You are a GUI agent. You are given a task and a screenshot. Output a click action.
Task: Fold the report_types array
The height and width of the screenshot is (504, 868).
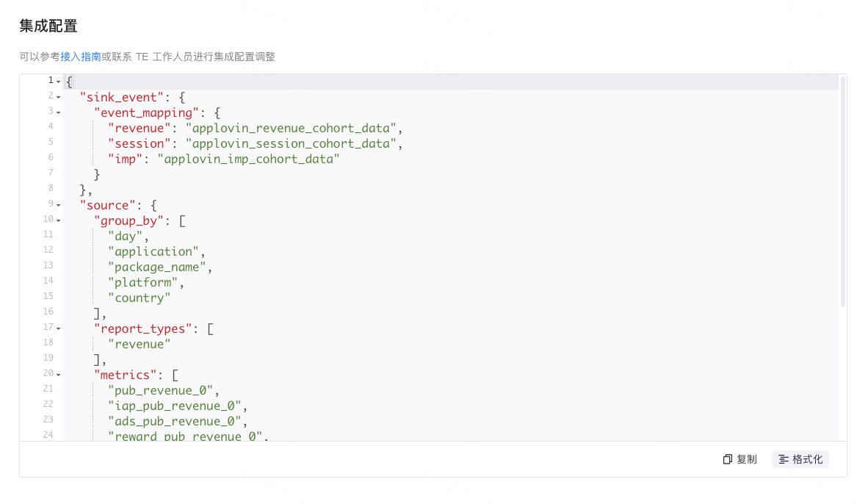57,328
